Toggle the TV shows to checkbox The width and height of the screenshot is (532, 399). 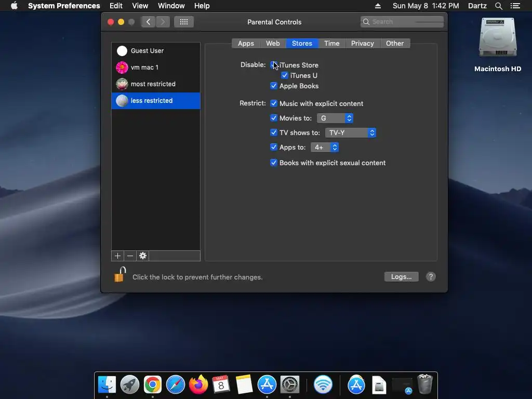(273, 132)
